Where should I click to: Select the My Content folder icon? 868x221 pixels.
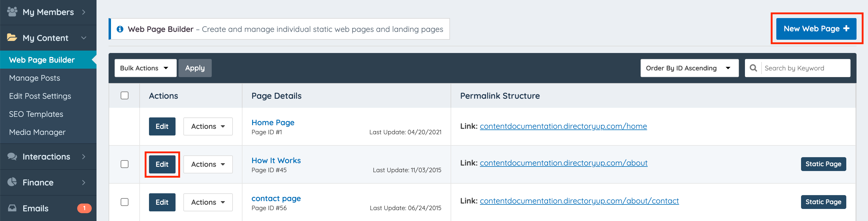12,38
